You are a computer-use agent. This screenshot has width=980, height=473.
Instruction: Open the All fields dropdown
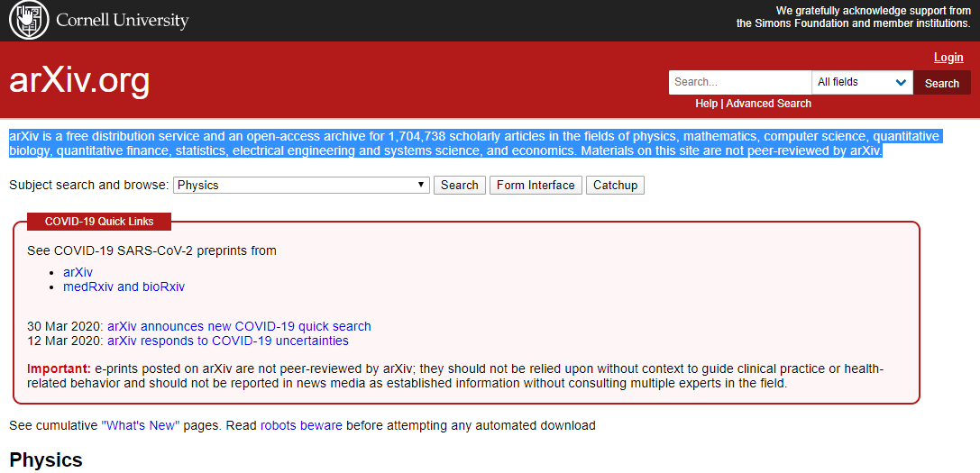(x=862, y=83)
